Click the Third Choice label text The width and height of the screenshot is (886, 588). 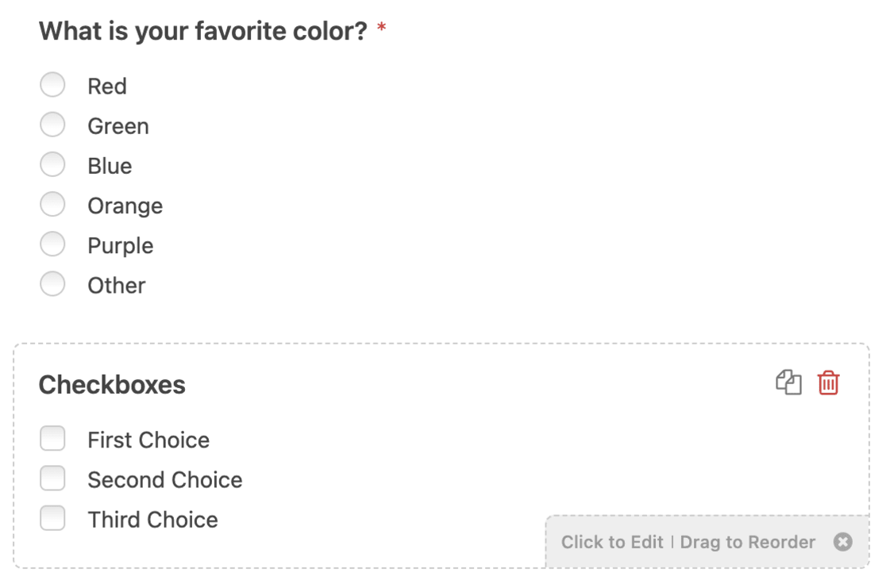pyautogui.click(x=152, y=520)
